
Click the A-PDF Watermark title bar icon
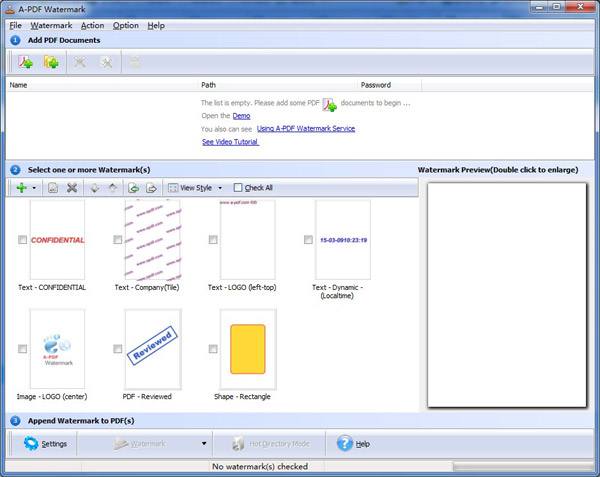pyautogui.click(x=9, y=9)
